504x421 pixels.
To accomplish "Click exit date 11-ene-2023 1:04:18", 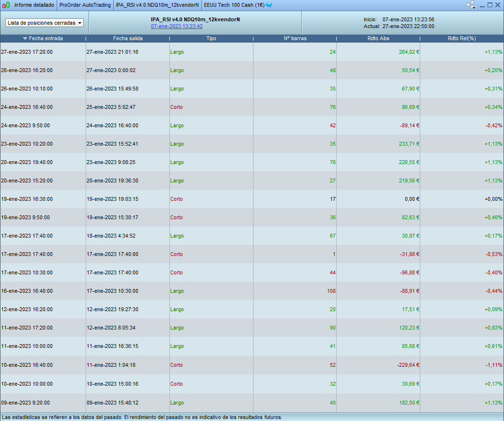I will (111, 365).
